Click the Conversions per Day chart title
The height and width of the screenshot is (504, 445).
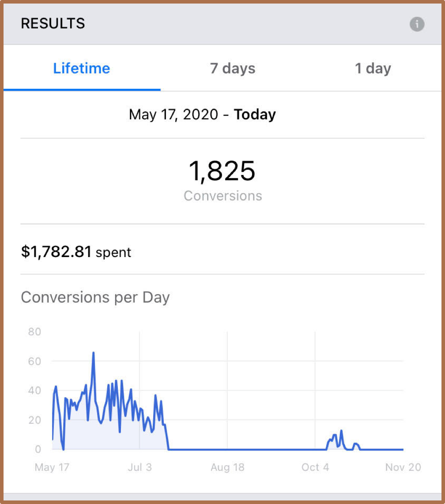pyautogui.click(x=95, y=297)
